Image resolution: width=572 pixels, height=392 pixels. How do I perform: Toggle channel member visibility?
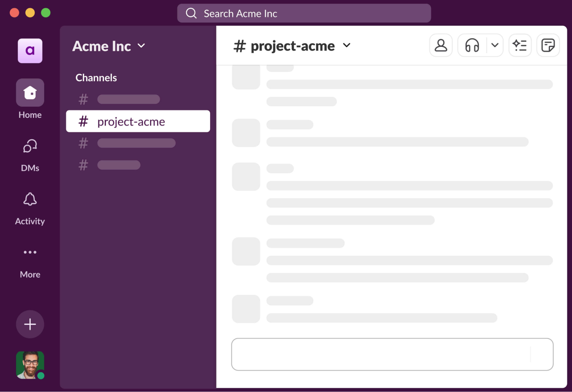pos(441,45)
